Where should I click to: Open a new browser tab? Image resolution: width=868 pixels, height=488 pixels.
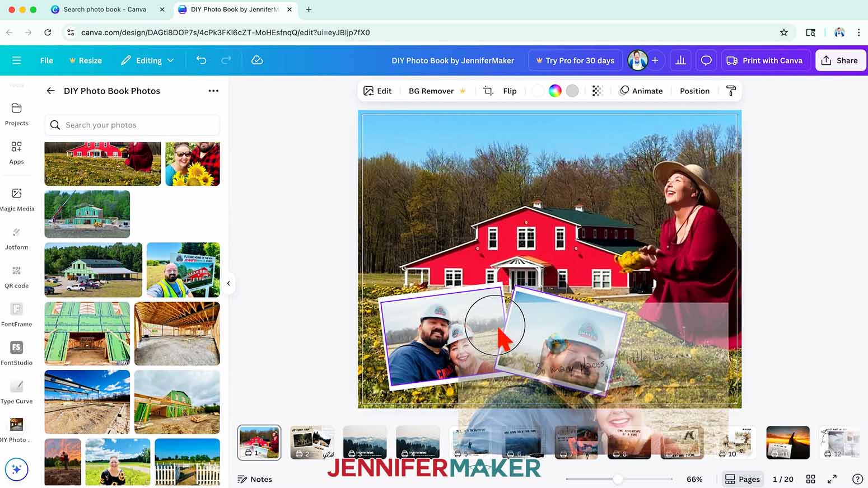(309, 10)
